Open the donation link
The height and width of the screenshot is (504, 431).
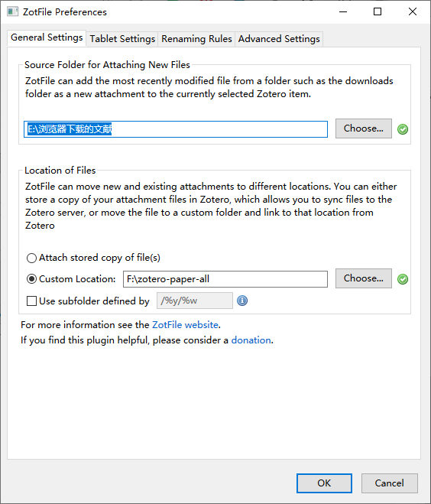(251, 340)
